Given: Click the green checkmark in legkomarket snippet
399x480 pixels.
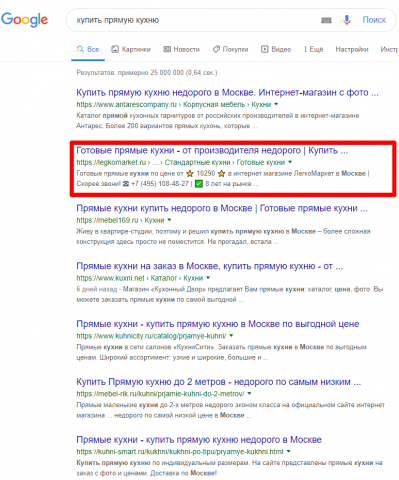Looking at the screenshot, I should pos(199,184).
